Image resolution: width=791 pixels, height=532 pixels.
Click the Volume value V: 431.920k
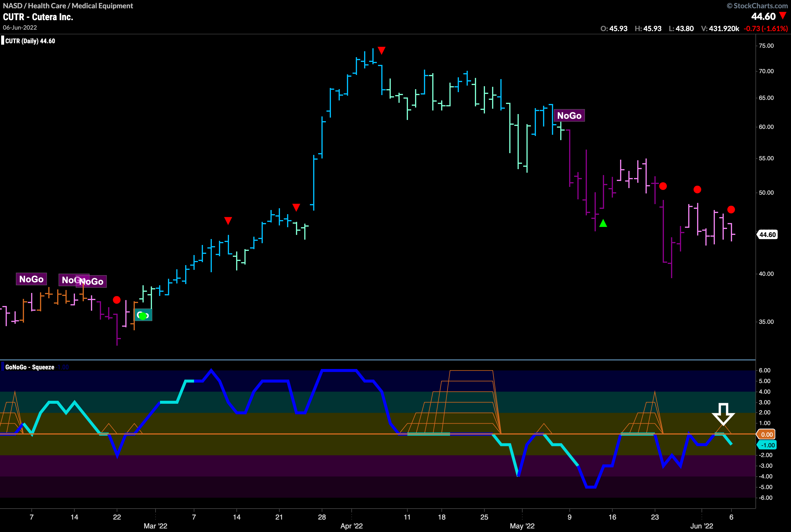[x=720, y=28]
